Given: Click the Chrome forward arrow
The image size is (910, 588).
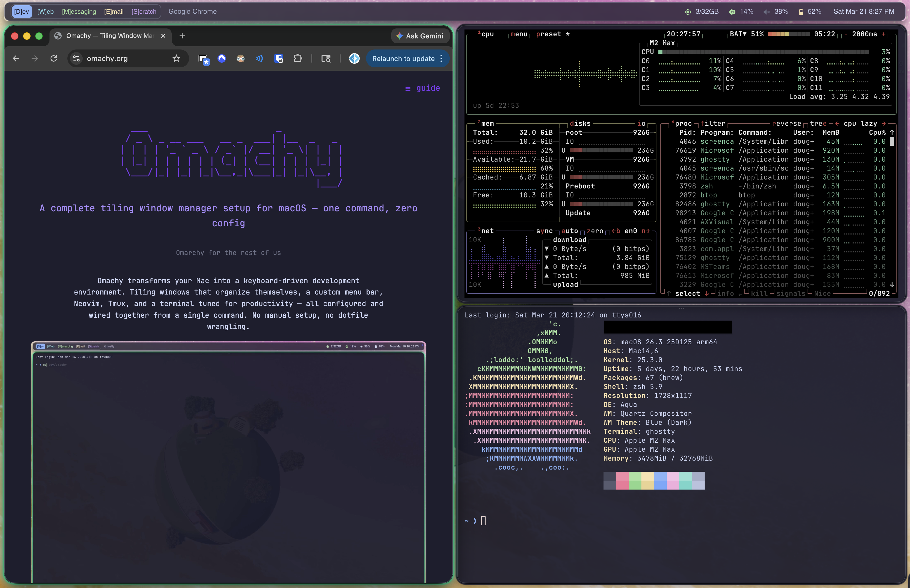Looking at the screenshot, I should pyautogui.click(x=35, y=58).
